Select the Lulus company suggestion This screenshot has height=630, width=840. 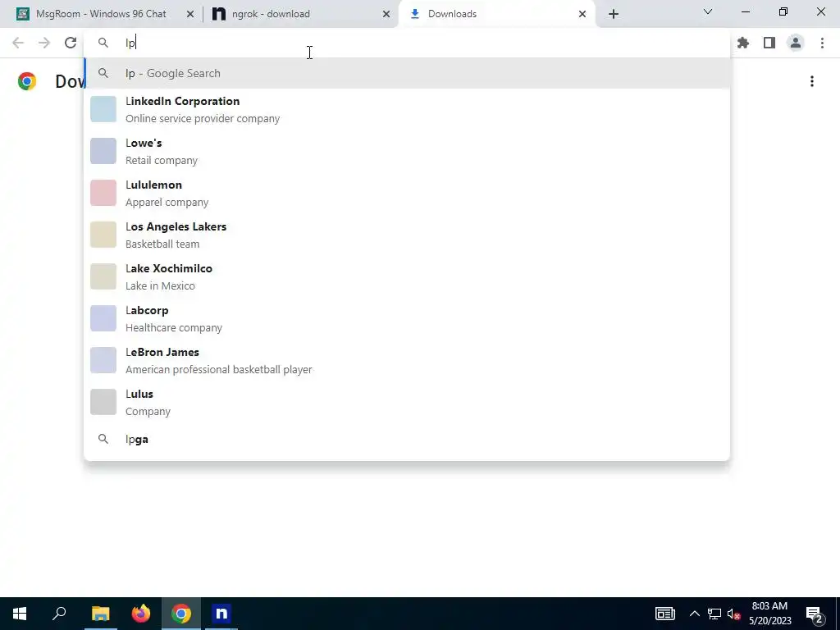[x=407, y=402]
